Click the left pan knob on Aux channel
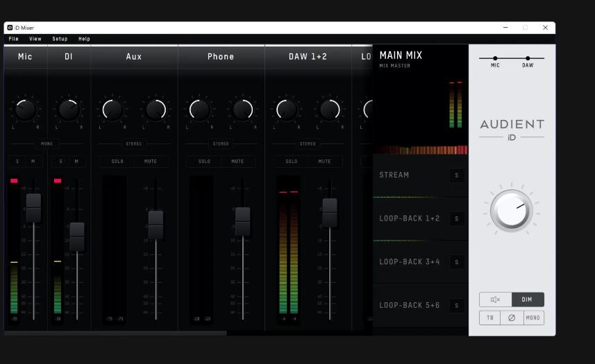 click(x=112, y=110)
